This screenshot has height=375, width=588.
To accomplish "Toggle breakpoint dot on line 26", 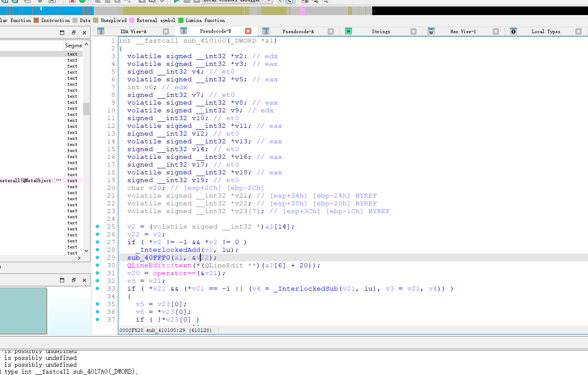I will pyautogui.click(x=97, y=234).
